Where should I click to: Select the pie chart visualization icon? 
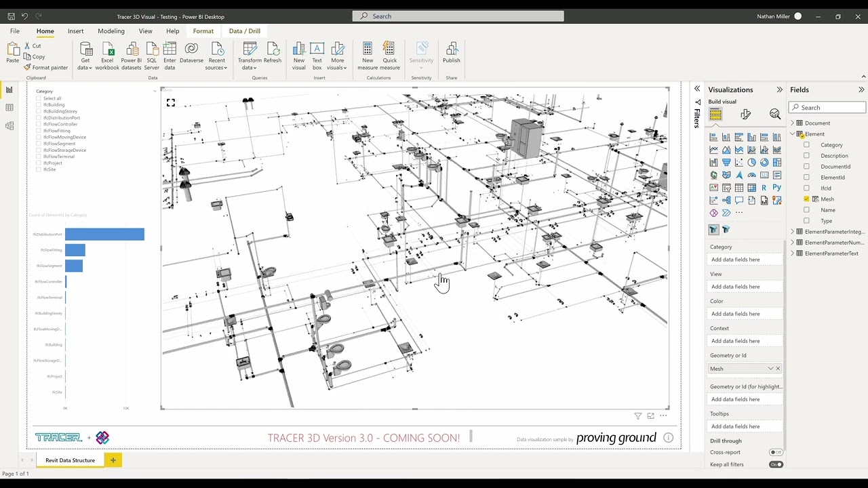pyautogui.click(x=751, y=163)
